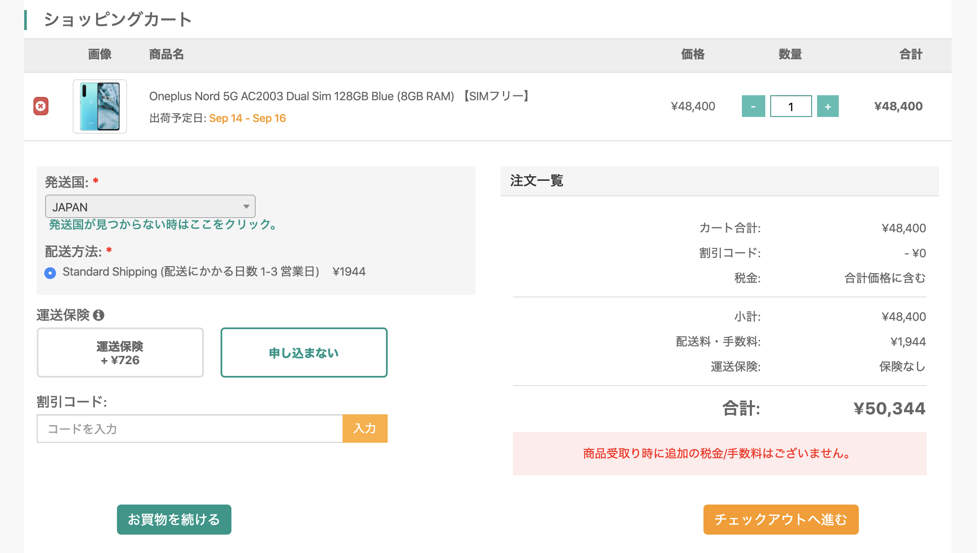Click the Standard Shipping label text

(191, 272)
